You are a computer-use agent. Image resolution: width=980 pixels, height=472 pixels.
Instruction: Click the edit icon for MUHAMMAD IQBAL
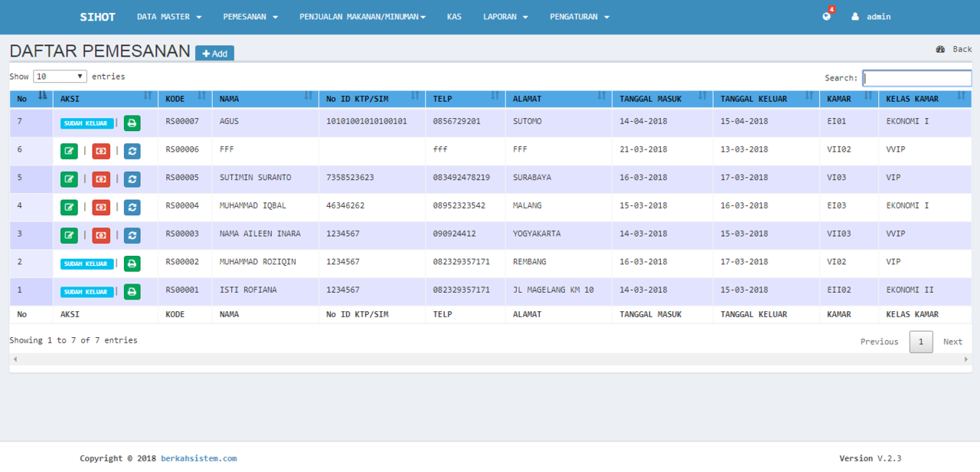click(70, 208)
